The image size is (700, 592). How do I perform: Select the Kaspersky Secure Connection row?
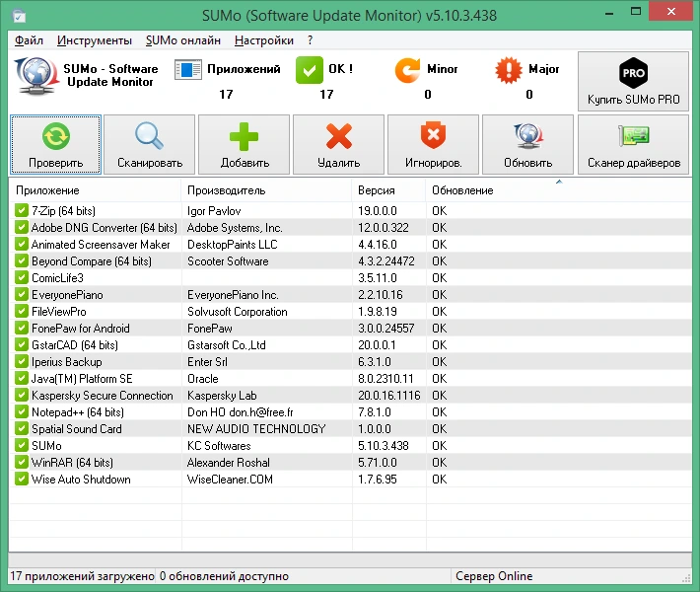350,396
